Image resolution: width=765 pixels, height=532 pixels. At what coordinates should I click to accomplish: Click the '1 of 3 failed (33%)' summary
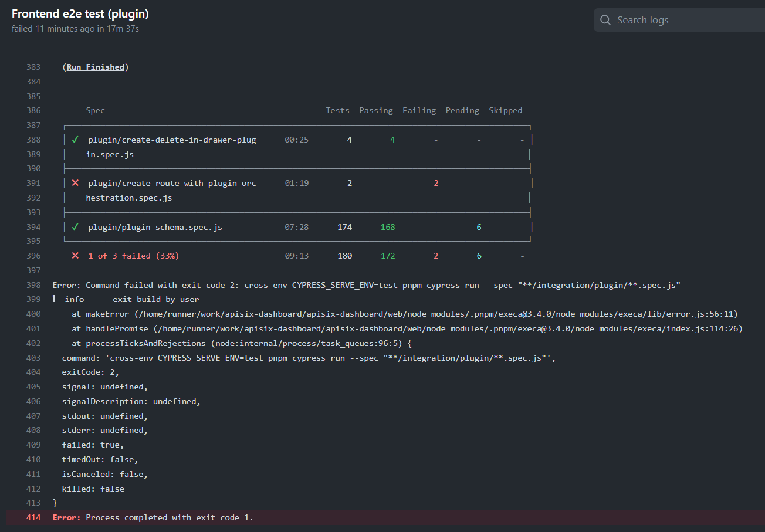[134, 256]
